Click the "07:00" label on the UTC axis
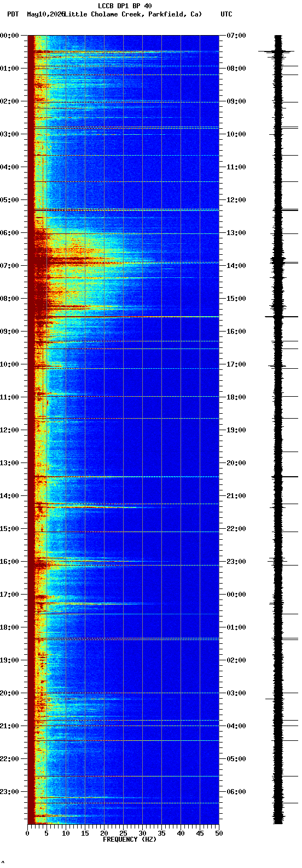302x868 pixels. [x=236, y=36]
